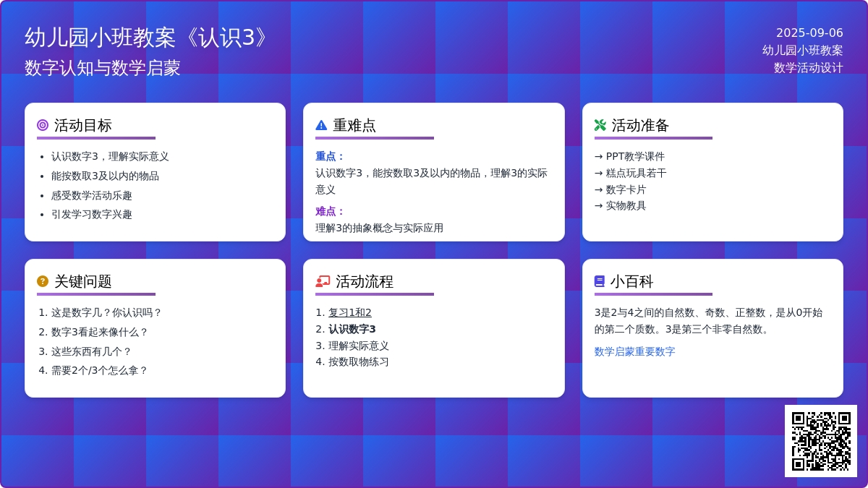The image size is (868, 488).
Task: Click the subtitle 数字认知与数学启蒙
Action: (103, 68)
